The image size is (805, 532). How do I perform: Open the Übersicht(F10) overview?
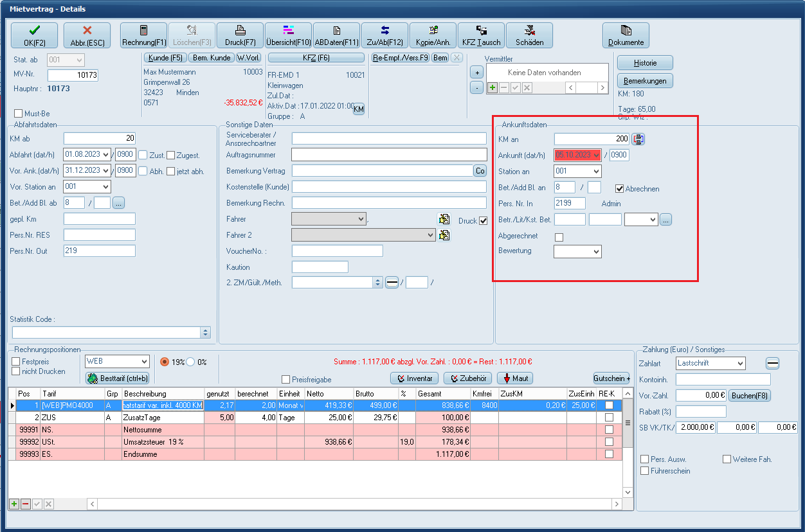pyautogui.click(x=288, y=35)
